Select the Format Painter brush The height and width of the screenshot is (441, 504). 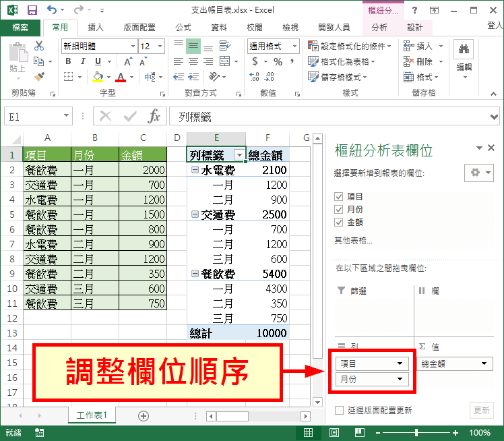39,77
